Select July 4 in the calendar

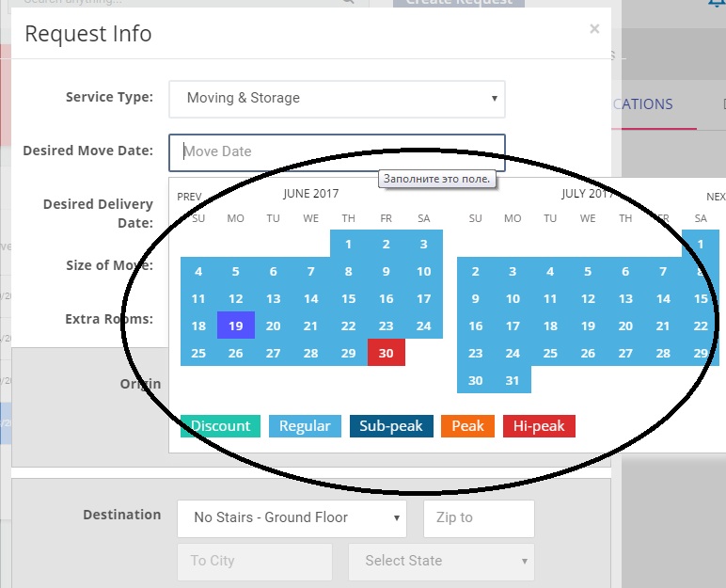tap(550, 272)
